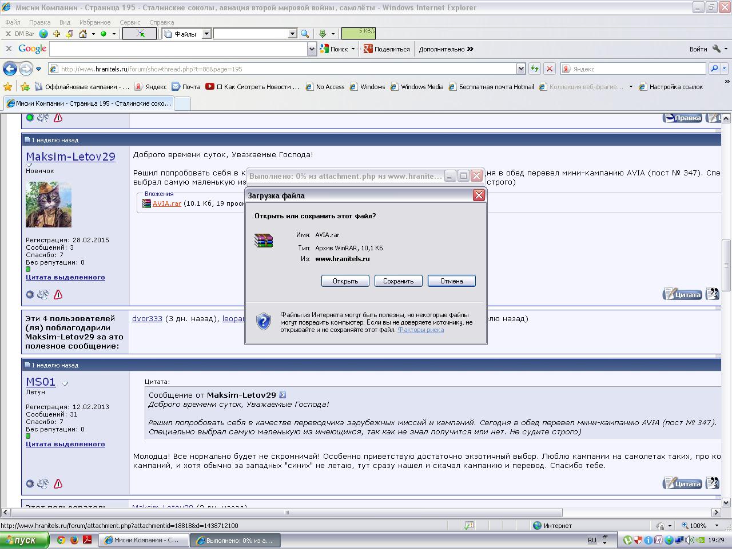Launch Firefox from quick launch

[74, 540]
